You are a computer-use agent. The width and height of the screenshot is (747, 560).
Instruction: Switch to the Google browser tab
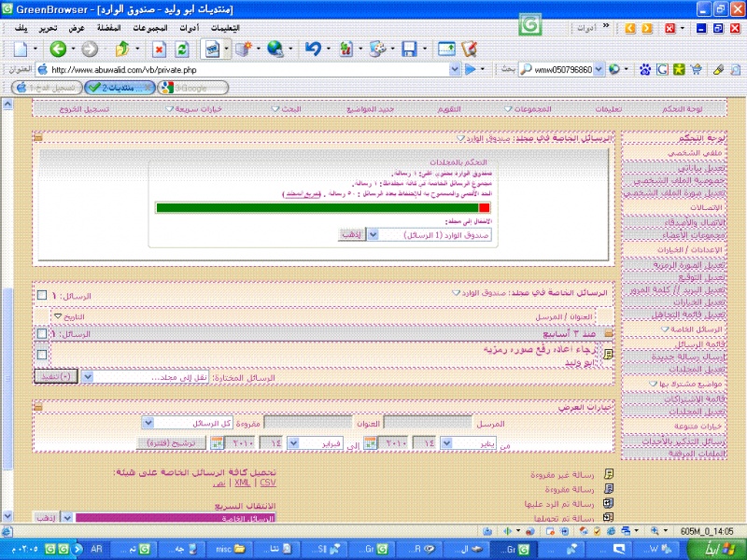coord(193,88)
